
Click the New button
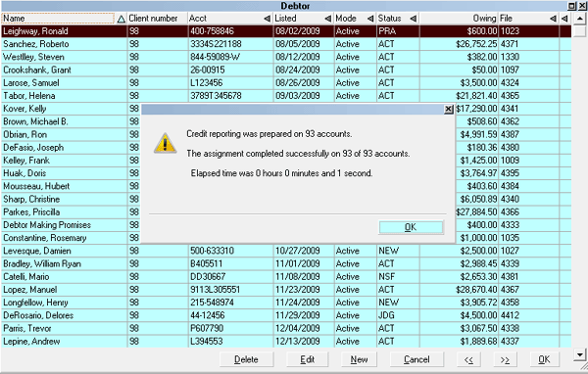click(359, 359)
